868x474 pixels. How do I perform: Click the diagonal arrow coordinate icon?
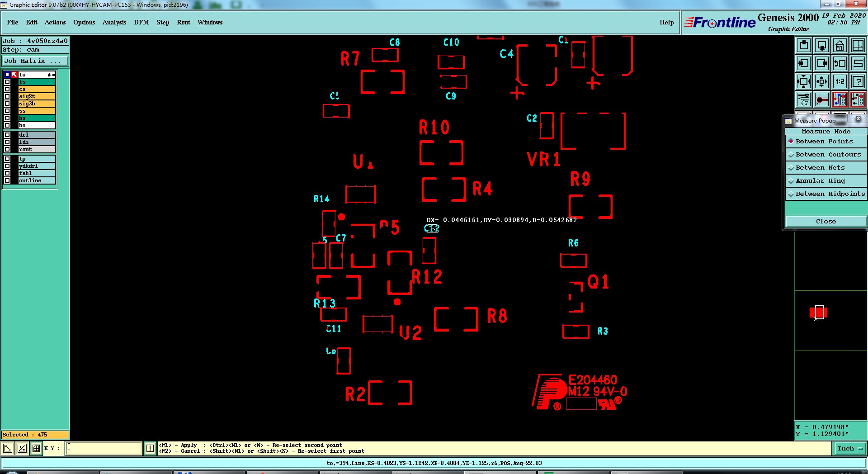click(8, 448)
